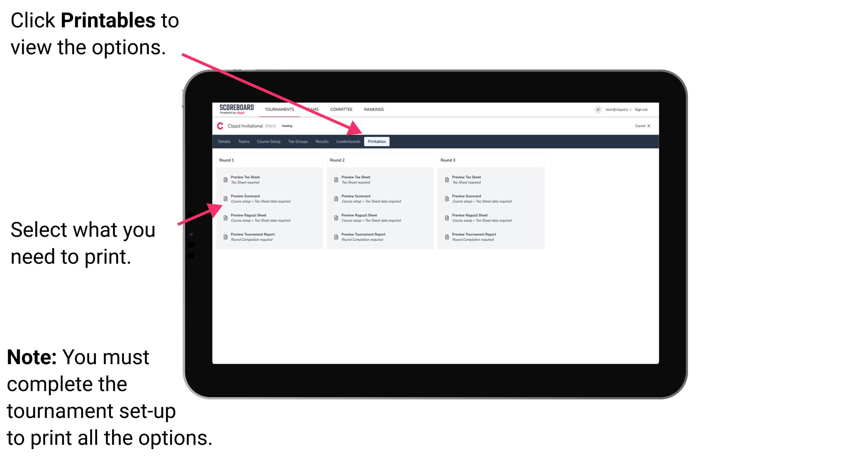Image resolution: width=868 pixels, height=467 pixels.
Task: Click the Printables tab
Action: point(377,142)
